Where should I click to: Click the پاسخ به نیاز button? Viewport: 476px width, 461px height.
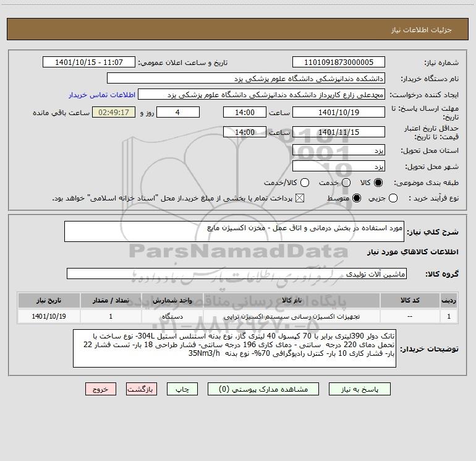tap(360, 389)
